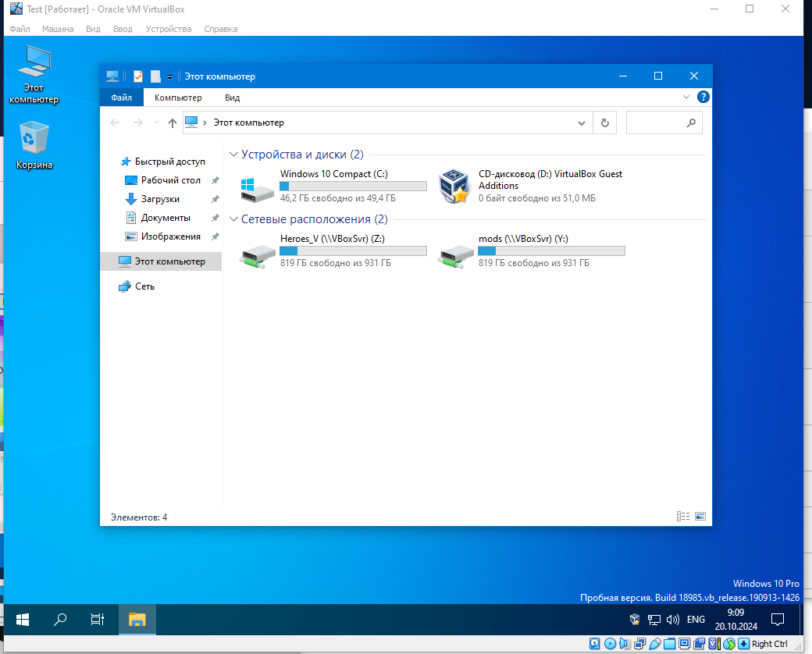
Task: Open the address bar history dropdown
Action: [582, 123]
